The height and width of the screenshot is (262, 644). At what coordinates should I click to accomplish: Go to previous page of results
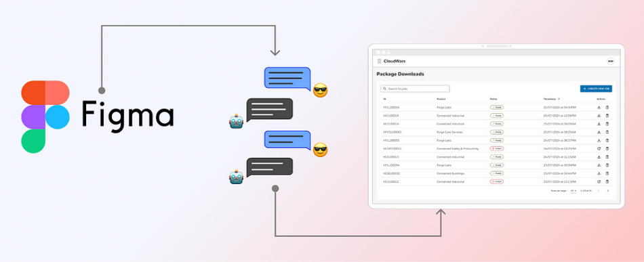pyautogui.click(x=598, y=191)
